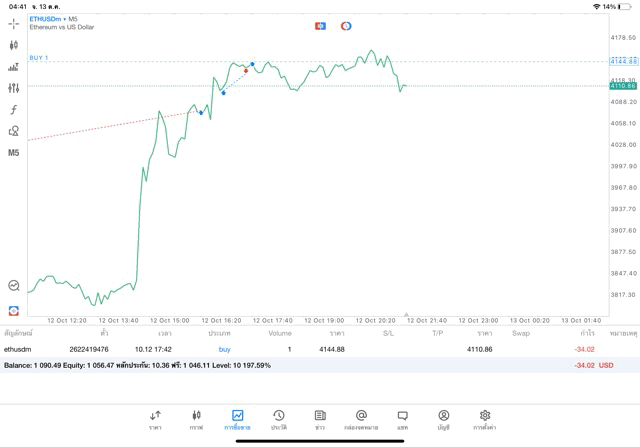Image resolution: width=640 pixels, height=447 pixels.
Task: Open the indicators function icon
Action: click(13, 110)
